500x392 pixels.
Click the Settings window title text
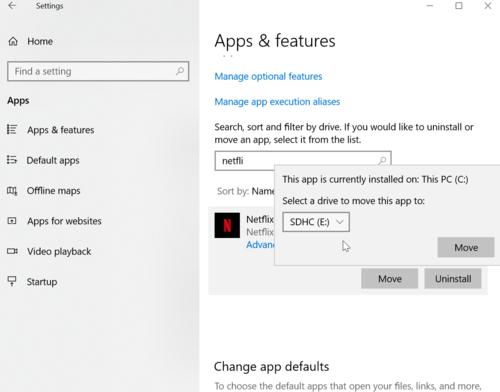(x=49, y=6)
